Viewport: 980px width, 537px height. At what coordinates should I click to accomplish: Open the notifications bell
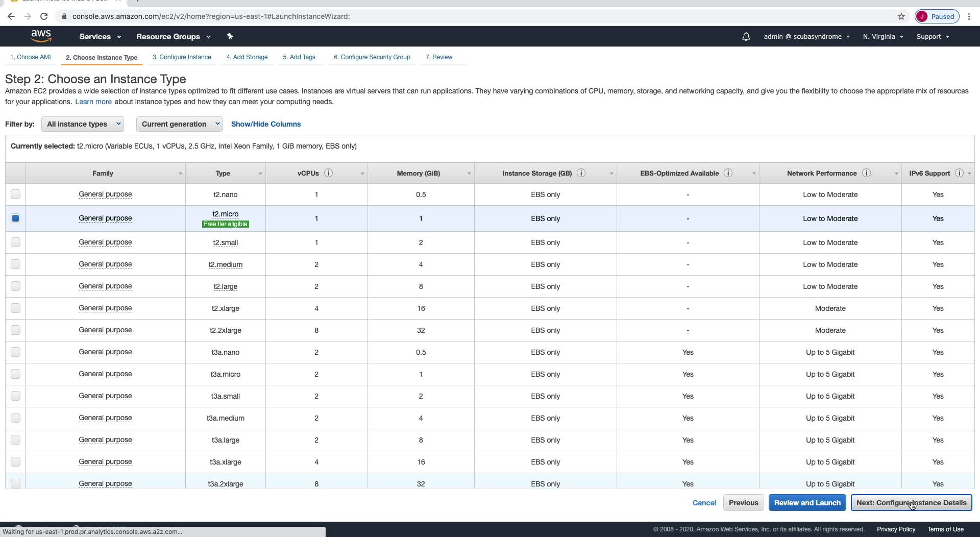click(746, 37)
